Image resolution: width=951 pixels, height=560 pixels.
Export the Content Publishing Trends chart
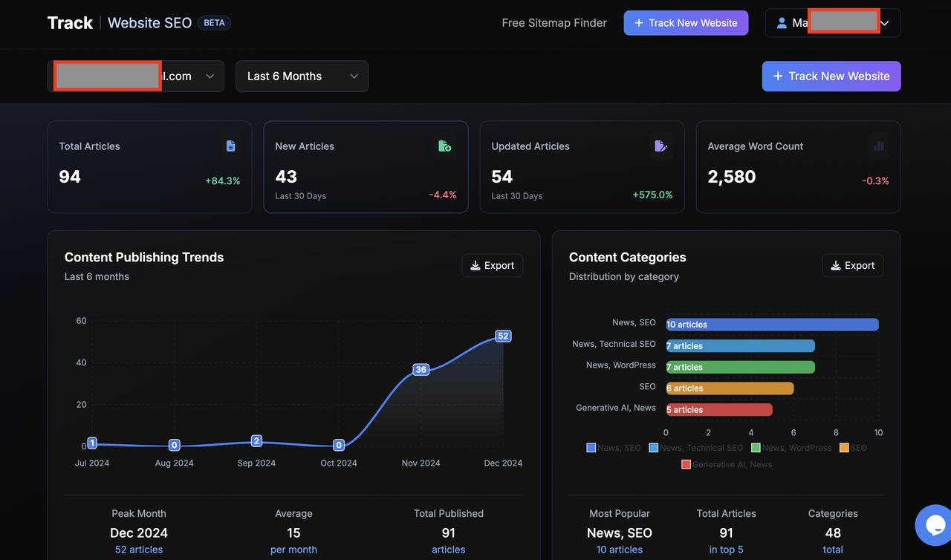pos(493,266)
